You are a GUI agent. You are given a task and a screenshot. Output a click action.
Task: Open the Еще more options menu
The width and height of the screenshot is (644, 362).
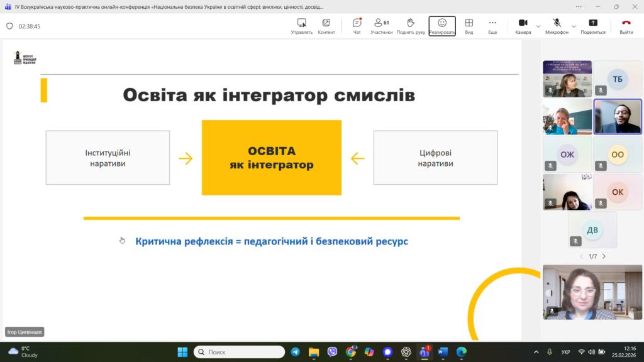click(x=492, y=23)
